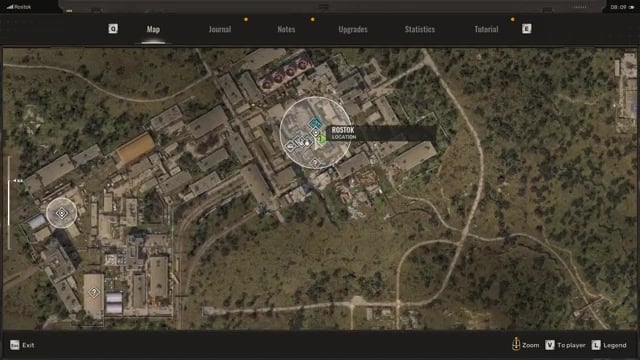Click the V key icon for To player
The image size is (640, 360).
[x=550, y=345]
